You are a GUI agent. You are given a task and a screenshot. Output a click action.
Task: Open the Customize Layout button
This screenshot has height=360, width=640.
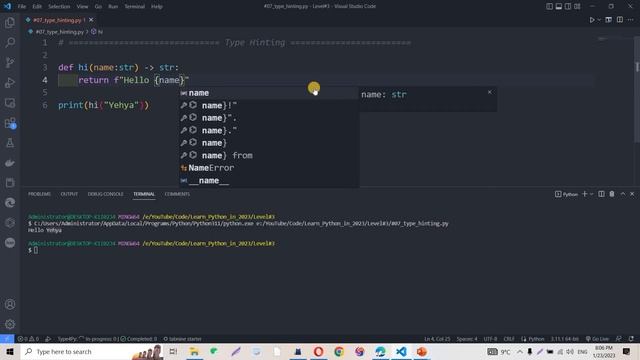pos(577,7)
